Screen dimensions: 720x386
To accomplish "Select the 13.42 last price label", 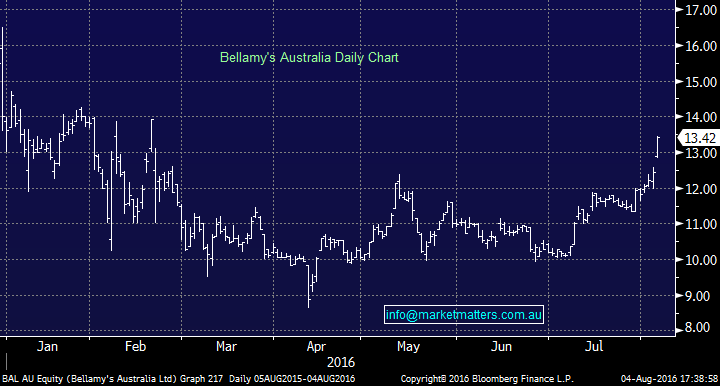I will pyautogui.click(x=699, y=138).
